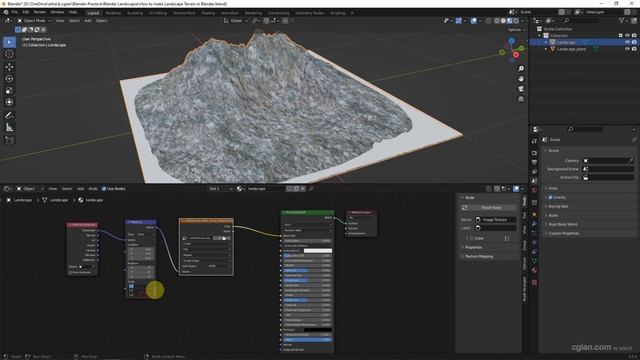Disable Landscape_plane in renders camera icon

tap(634, 49)
